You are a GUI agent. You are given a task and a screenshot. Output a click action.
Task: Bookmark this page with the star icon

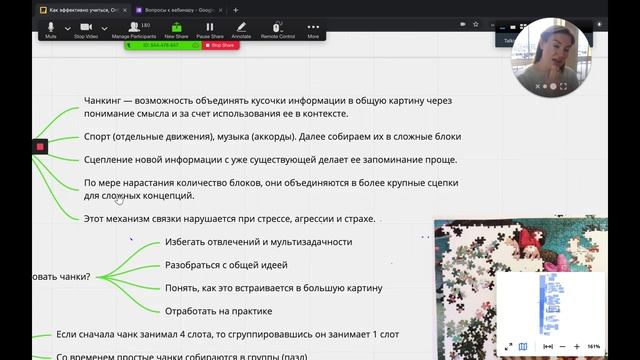pos(476,24)
